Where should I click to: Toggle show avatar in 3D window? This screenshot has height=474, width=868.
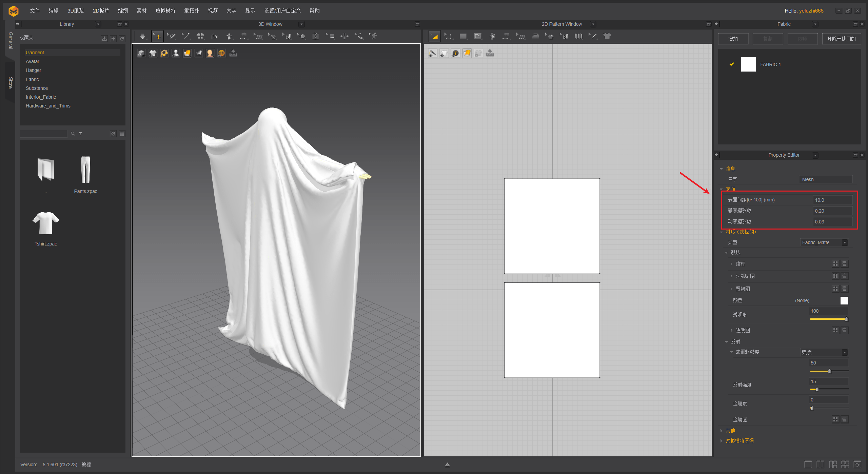pyautogui.click(x=176, y=53)
